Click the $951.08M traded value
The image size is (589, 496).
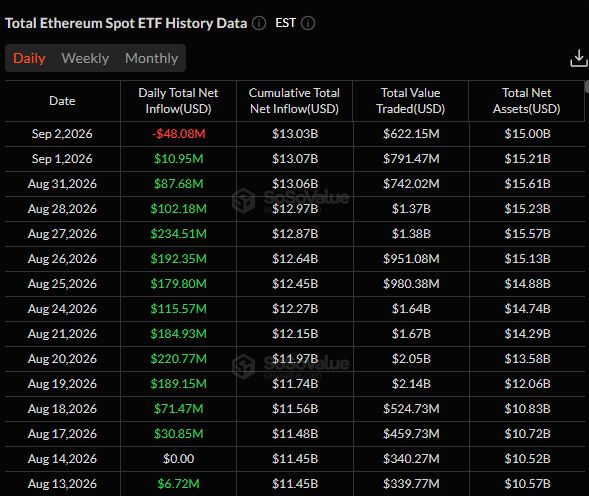(411, 259)
